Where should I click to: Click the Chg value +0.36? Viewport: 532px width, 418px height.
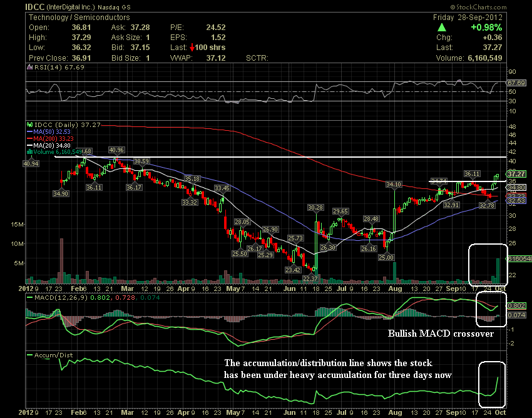[493, 38]
